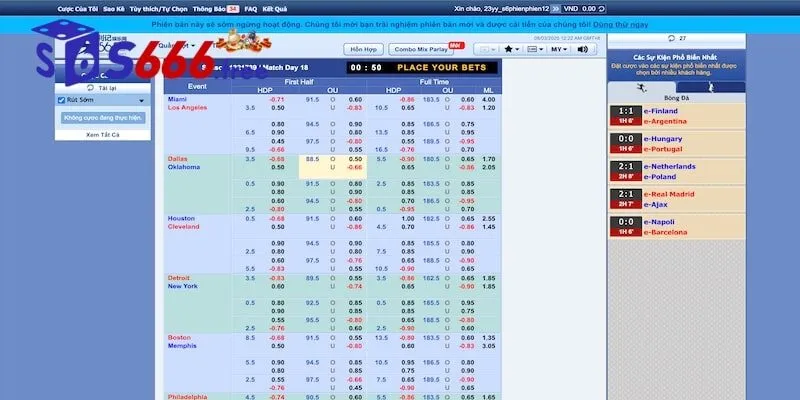Viewport: 800px width, 400px height.
Task: Open Kết Quả results page
Action: point(274,9)
